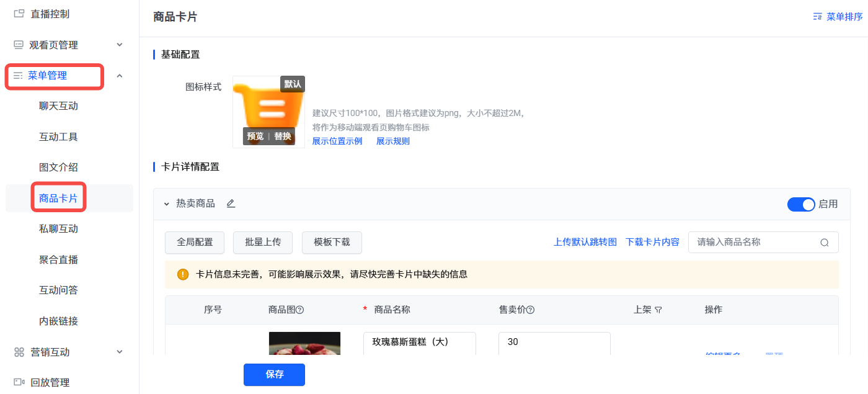Click 替换 on the icon image

283,136
